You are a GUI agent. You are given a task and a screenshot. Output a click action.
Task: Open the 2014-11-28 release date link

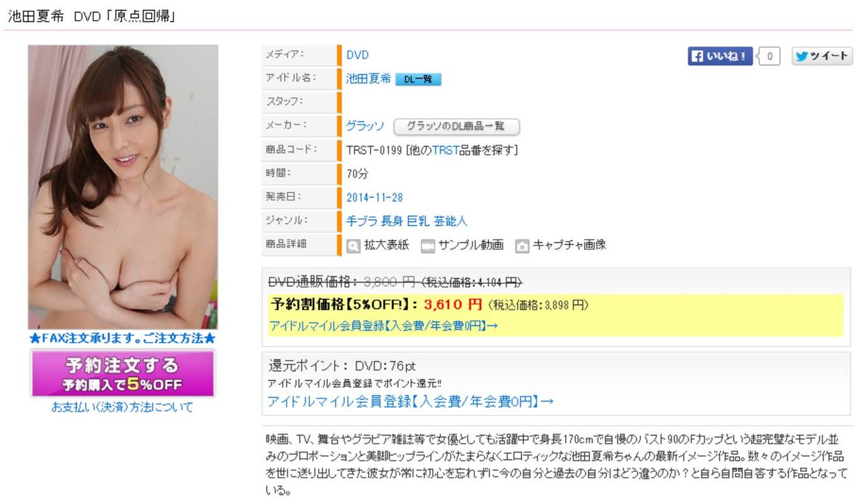coord(374,197)
